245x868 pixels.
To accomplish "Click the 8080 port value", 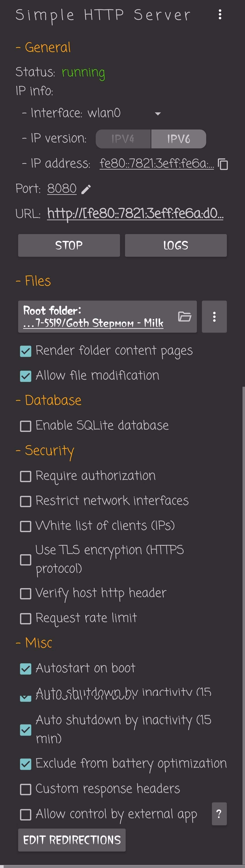I will (62, 189).
